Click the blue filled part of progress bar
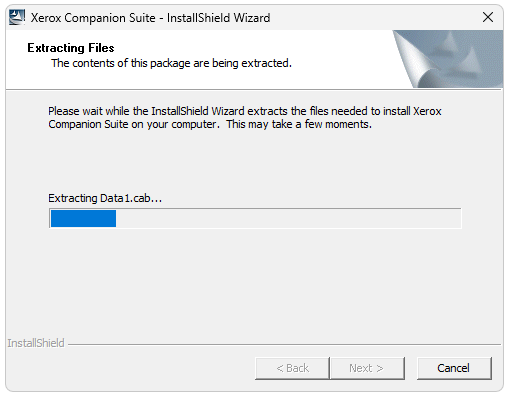The image size is (508, 394). [x=83, y=218]
